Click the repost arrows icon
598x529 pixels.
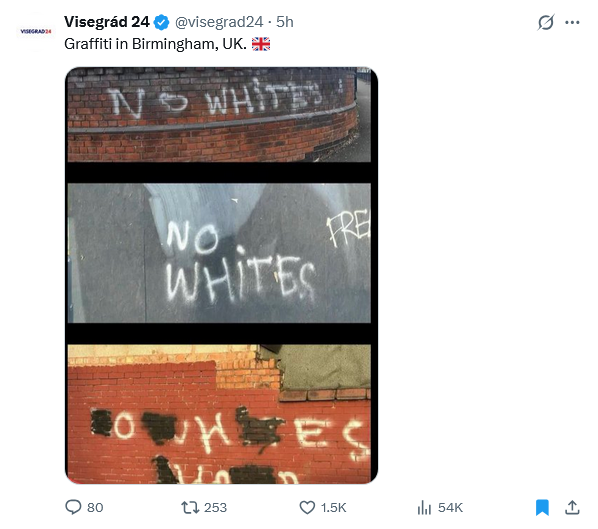tap(190, 508)
